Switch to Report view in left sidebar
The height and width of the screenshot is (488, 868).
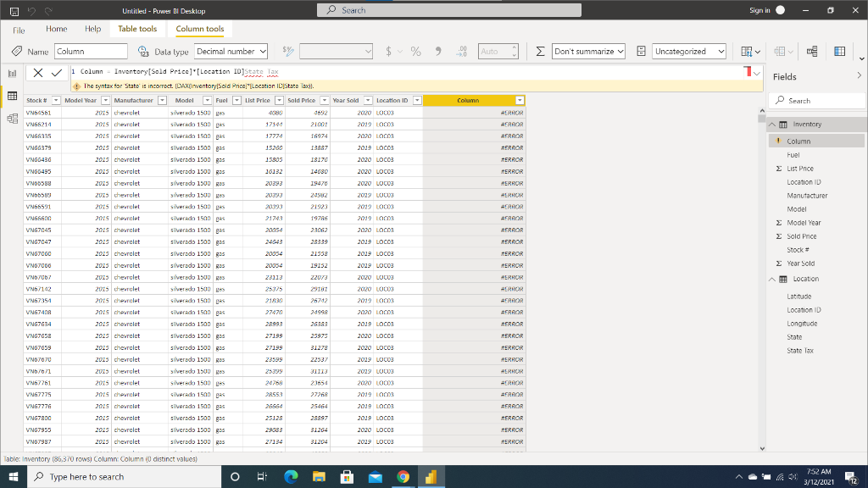tap(13, 74)
